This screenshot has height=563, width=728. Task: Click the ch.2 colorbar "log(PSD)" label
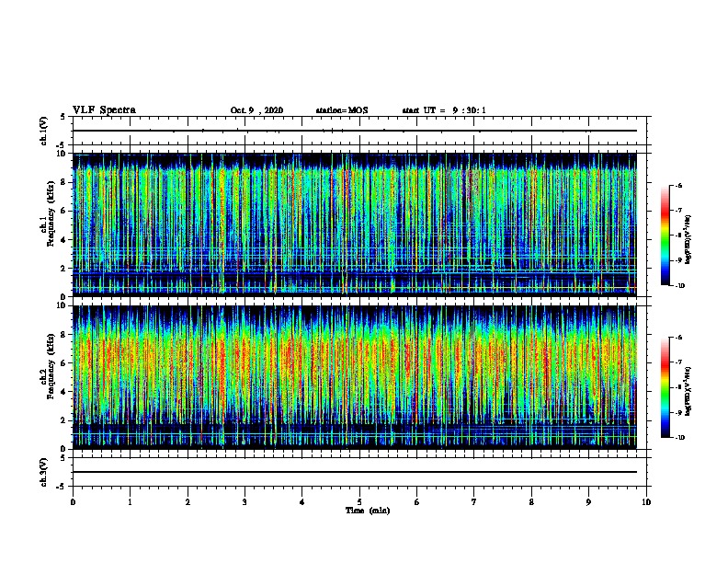coord(688,392)
